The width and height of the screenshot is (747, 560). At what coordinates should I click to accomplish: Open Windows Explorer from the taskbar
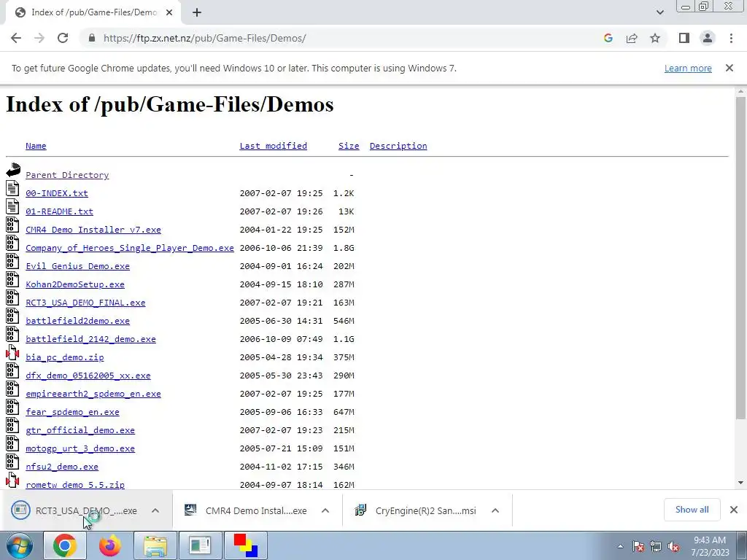[155, 545]
